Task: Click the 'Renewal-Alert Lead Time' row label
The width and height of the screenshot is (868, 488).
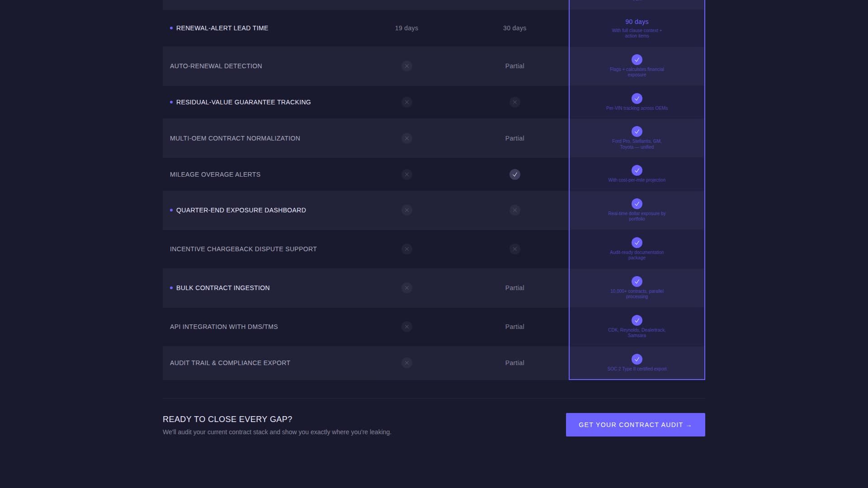Action: point(222,28)
